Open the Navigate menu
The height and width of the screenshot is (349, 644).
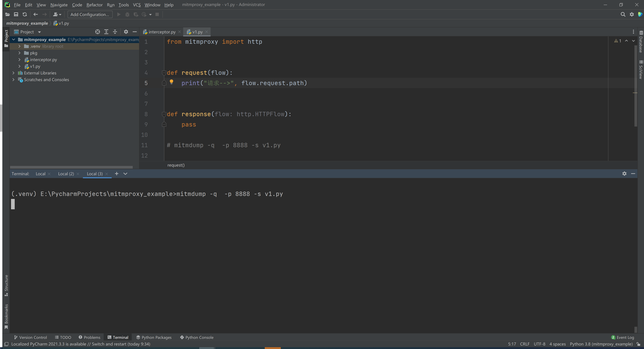(x=59, y=5)
